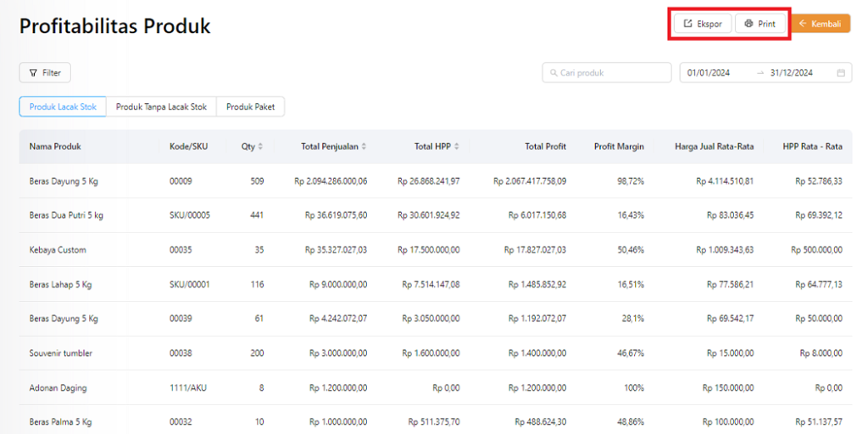
Task: Click Rp 51.137,57 average HPP cell
Action: pyautogui.click(x=820, y=422)
